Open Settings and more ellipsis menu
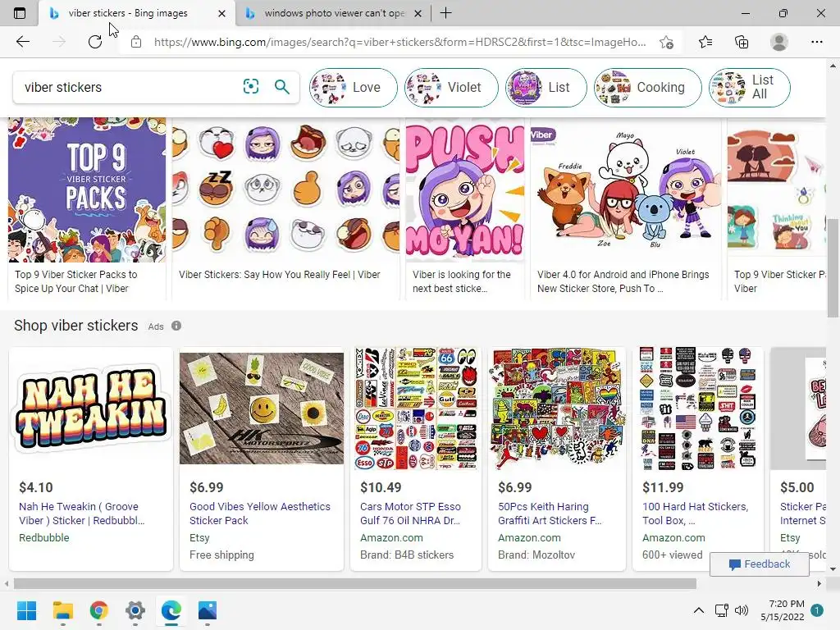 [816, 42]
